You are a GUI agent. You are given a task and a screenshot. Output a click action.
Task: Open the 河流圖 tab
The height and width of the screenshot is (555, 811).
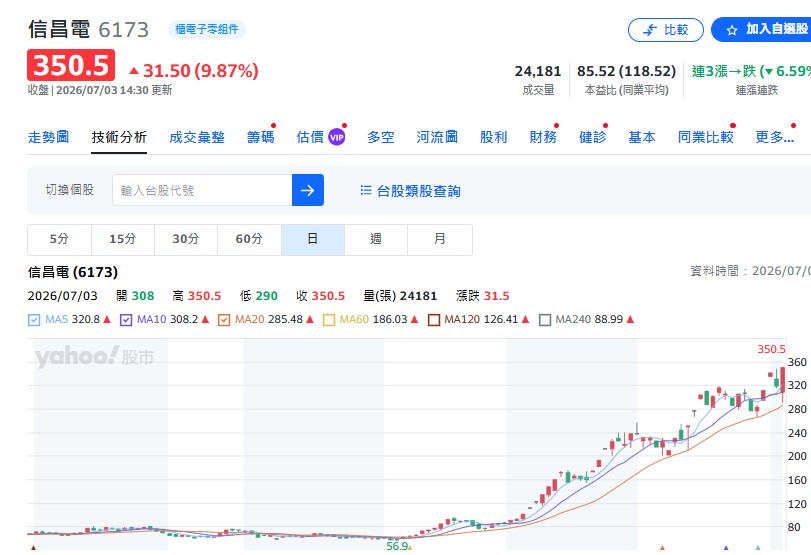(x=437, y=137)
